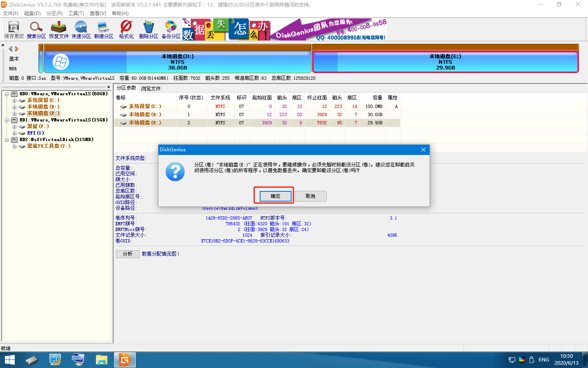Launch 快速分区 (Quick Partition)

(80, 29)
